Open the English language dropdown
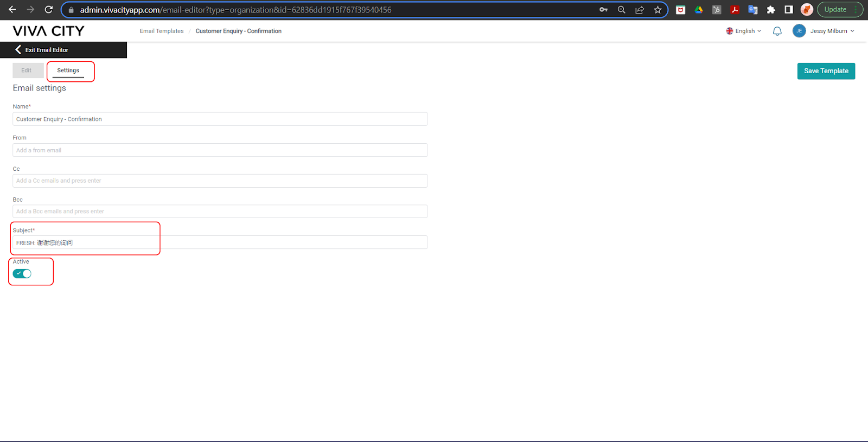This screenshot has width=868, height=442. [x=744, y=31]
